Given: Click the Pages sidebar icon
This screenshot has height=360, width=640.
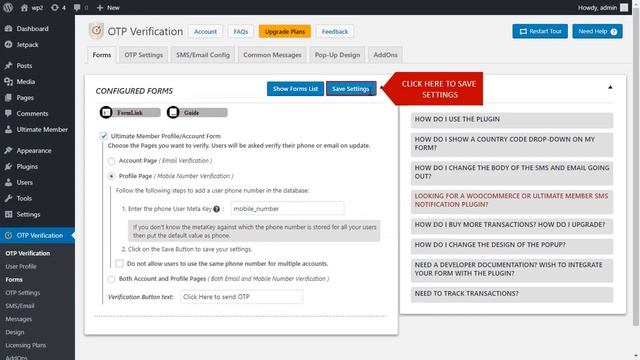Looking at the screenshot, I should 8,98.
